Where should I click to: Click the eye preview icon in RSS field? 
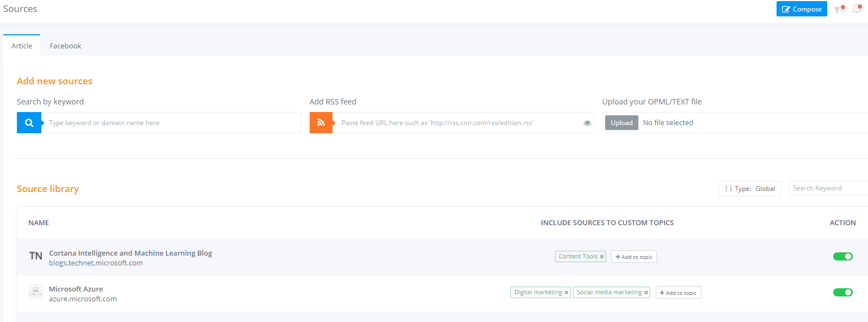[587, 123]
